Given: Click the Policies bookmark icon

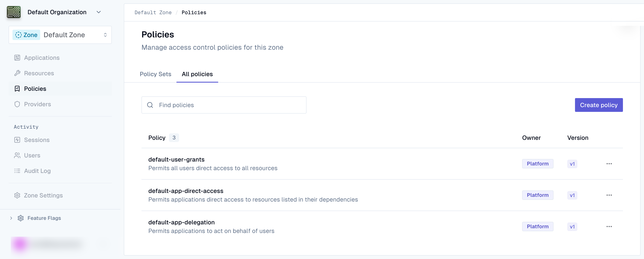Looking at the screenshot, I should point(17,89).
